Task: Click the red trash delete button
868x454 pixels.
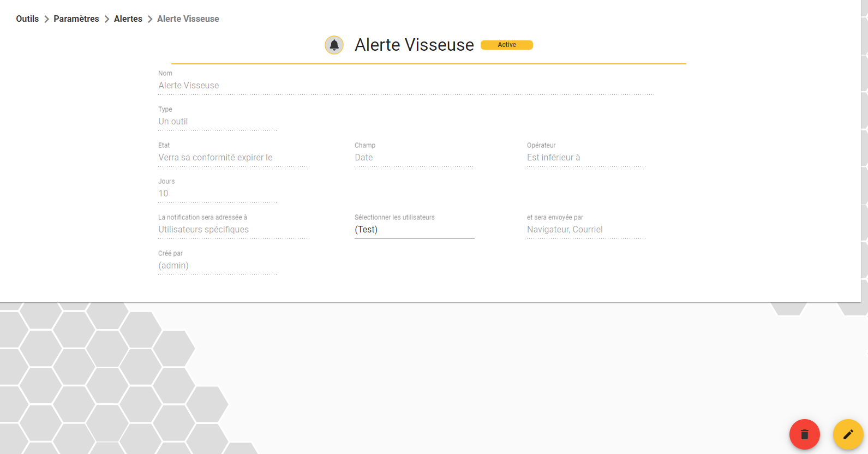Action: coord(804,434)
